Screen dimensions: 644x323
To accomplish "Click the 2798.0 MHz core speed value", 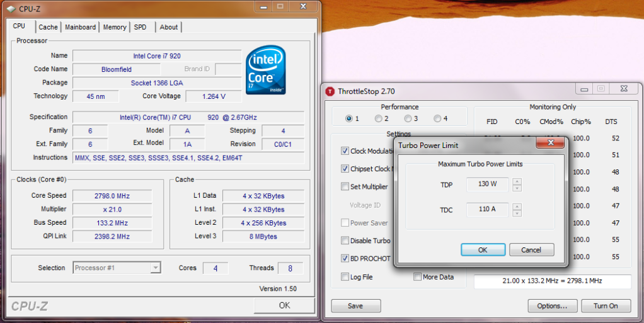I will [x=112, y=196].
